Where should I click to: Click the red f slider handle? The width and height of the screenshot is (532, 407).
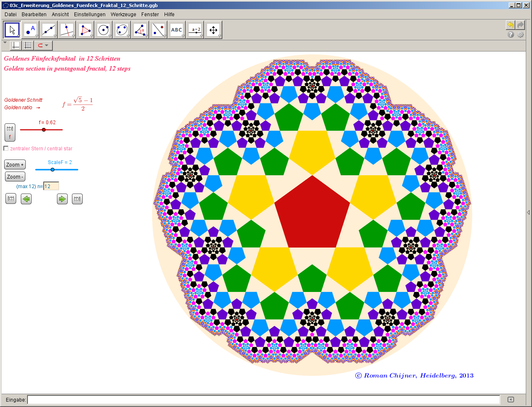[44, 130]
